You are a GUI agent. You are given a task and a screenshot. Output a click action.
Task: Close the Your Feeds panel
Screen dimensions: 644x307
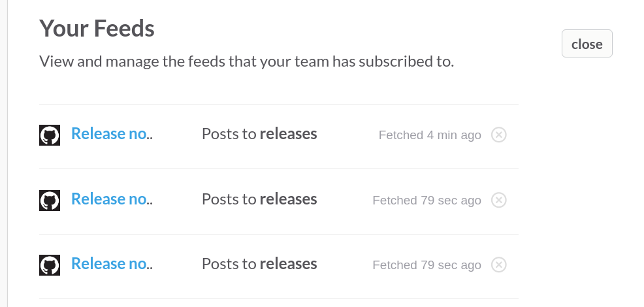point(587,44)
